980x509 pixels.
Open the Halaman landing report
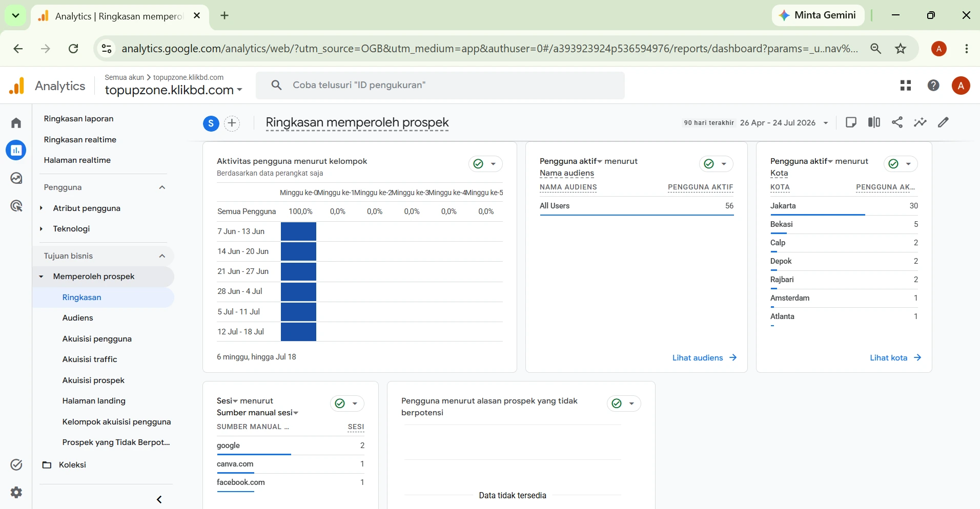(94, 401)
